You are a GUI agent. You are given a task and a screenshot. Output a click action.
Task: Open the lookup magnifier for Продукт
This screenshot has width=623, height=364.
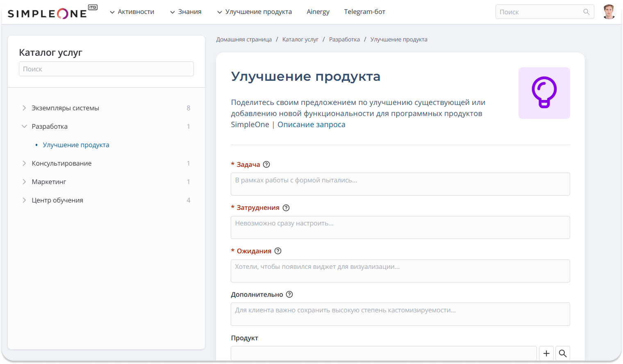tap(562, 353)
